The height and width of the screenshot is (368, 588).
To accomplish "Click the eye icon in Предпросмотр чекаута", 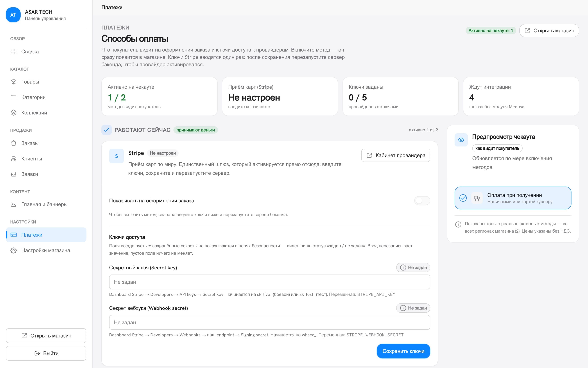I will (x=461, y=140).
